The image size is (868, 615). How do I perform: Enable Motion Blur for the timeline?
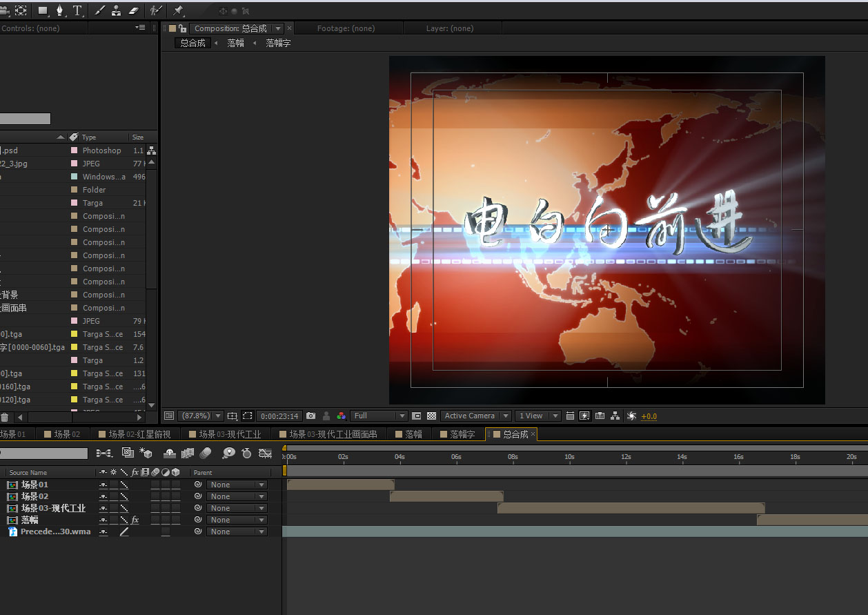tap(206, 453)
